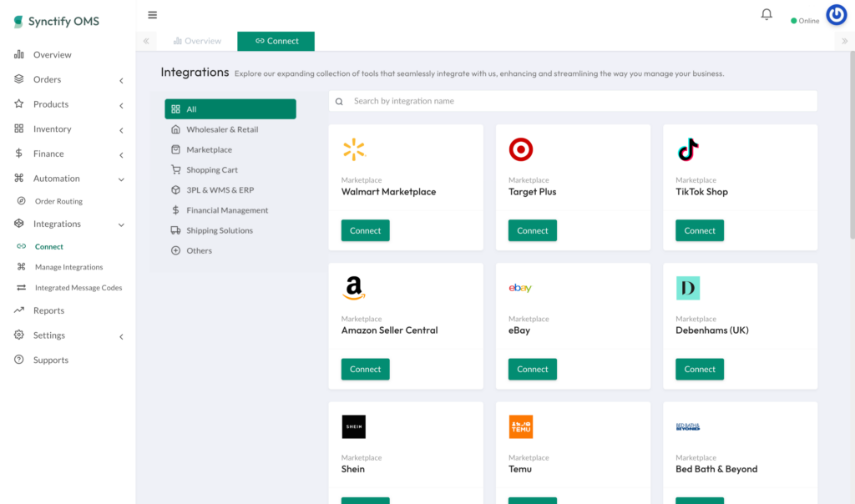Click the Walmart spark logo
855x504 pixels.
coord(354,149)
